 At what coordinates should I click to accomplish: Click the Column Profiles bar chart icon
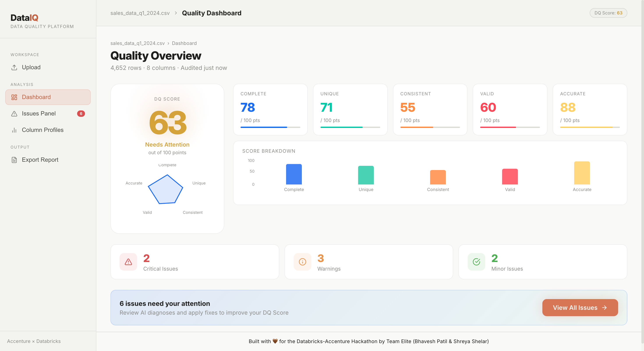click(x=14, y=130)
